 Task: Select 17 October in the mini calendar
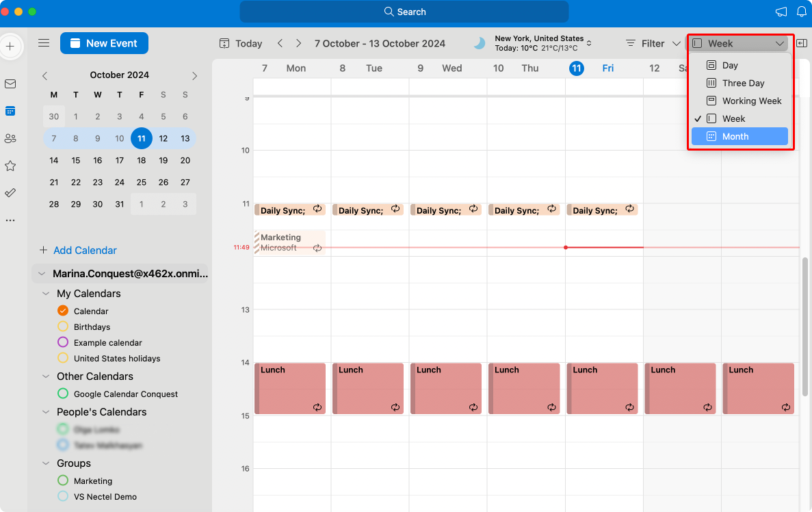coord(120,160)
